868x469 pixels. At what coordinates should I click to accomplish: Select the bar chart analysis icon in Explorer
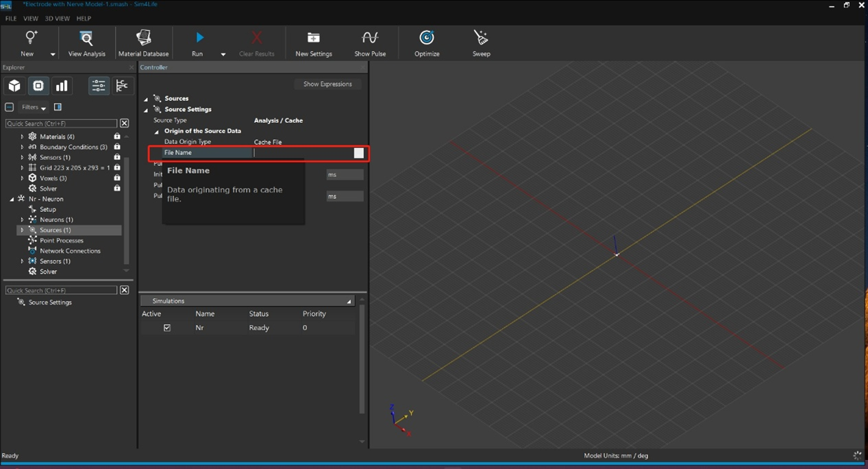(62, 86)
